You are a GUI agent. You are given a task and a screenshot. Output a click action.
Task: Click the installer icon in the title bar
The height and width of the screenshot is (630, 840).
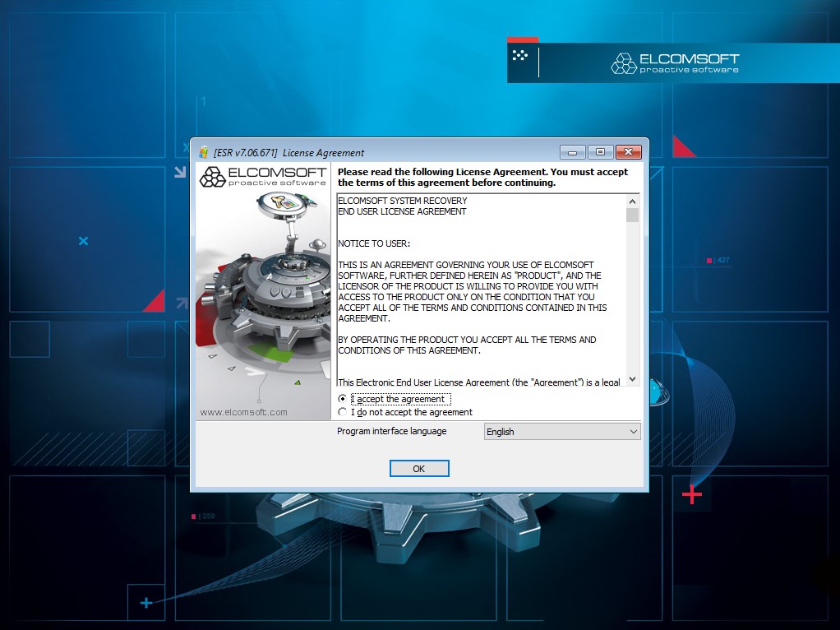point(203,152)
